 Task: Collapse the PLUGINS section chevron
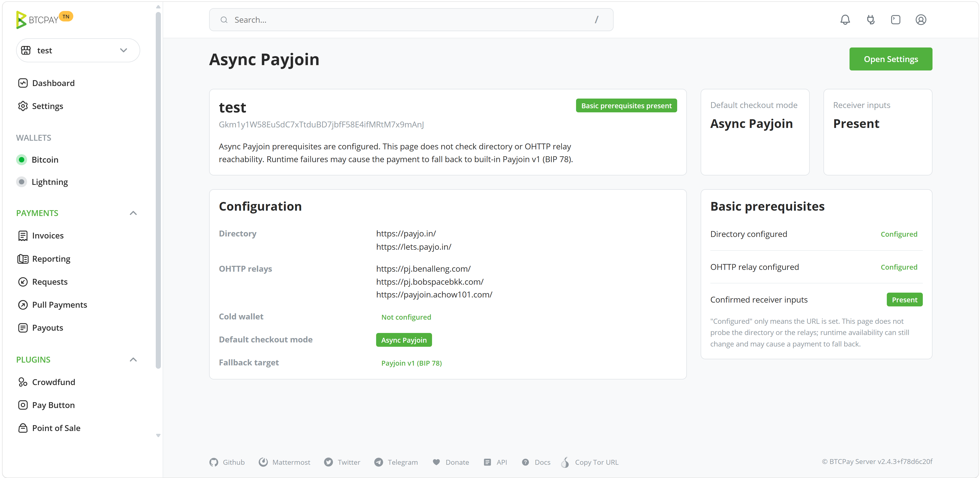tap(133, 360)
